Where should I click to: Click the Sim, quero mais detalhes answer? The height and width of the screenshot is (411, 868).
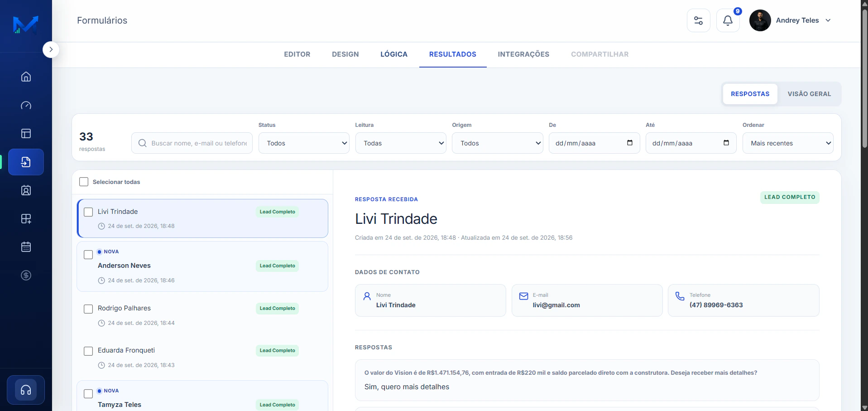click(407, 387)
